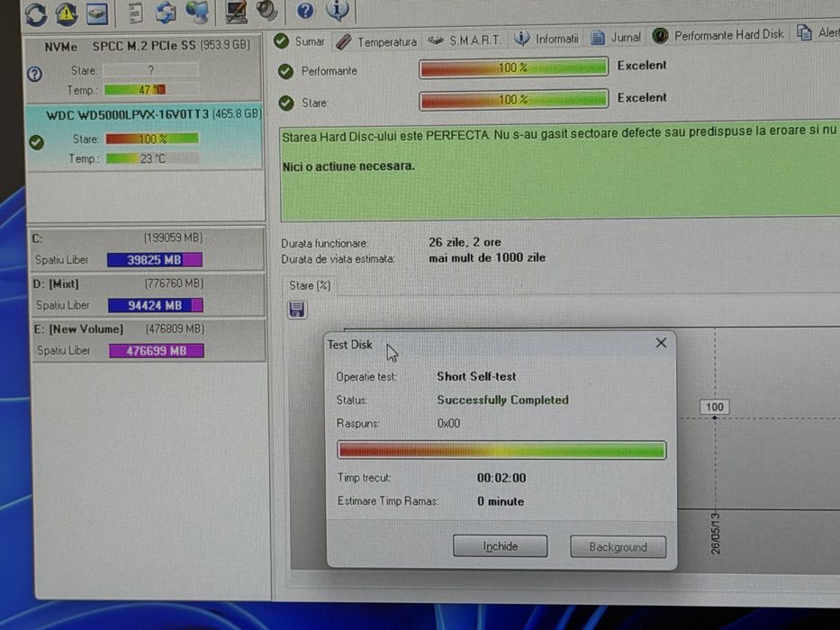The width and height of the screenshot is (840, 630).
Task: Click the Stare 100 % health bar in Sumar
Action: [514, 100]
